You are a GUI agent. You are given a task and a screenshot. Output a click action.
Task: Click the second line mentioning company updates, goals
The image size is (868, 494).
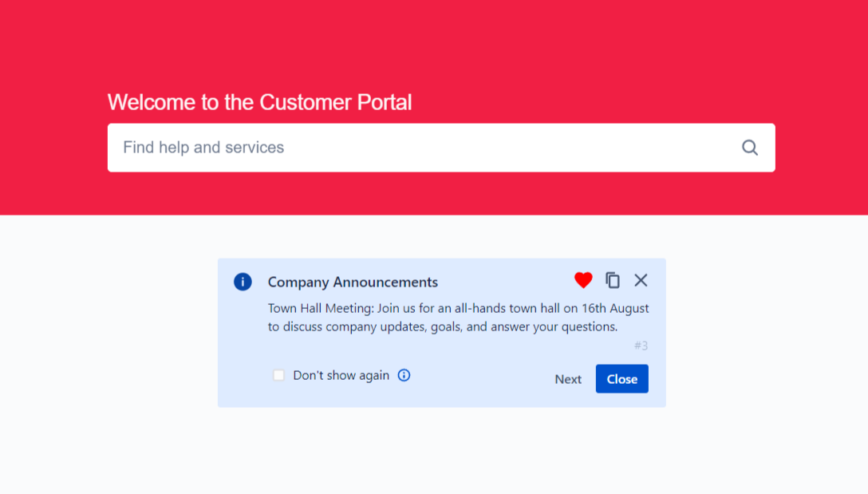point(443,326)
